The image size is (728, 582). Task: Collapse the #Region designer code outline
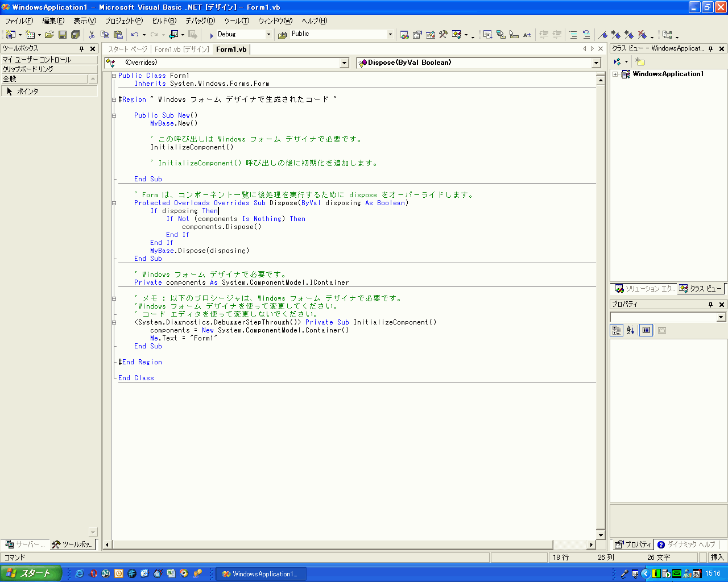click(114, 99)
